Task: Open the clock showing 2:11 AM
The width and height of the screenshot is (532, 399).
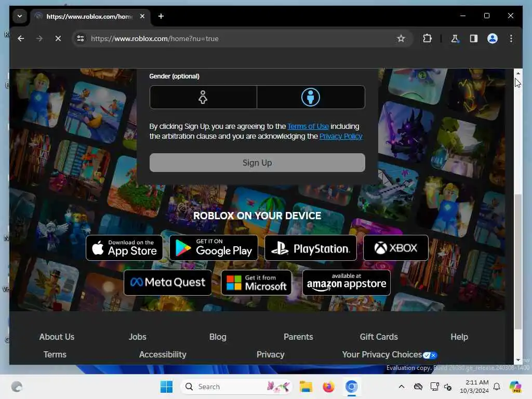Action: coord(474,387)
